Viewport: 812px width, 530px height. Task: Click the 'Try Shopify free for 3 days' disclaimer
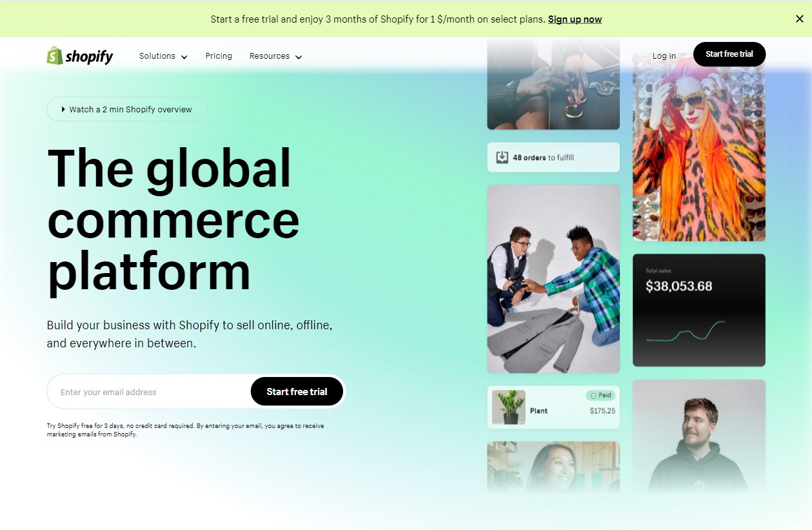pyautogui.click(x=185, y=430)
